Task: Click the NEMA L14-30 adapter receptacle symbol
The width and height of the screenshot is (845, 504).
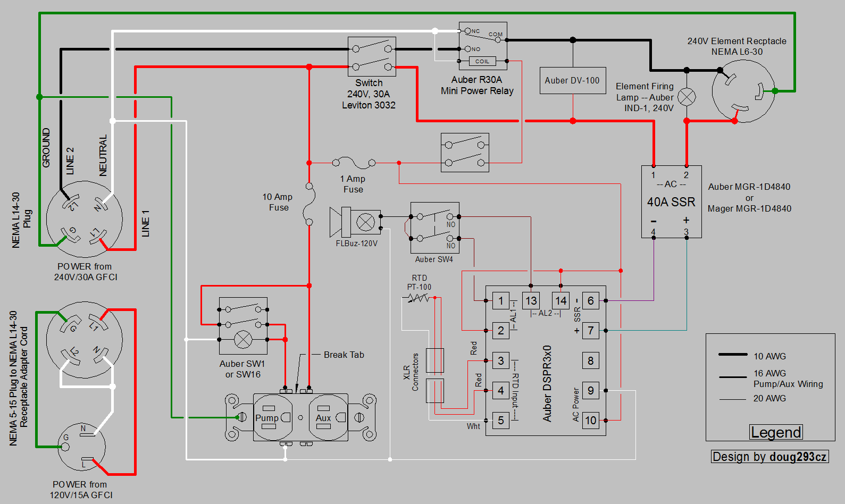Action: (85, 340)
